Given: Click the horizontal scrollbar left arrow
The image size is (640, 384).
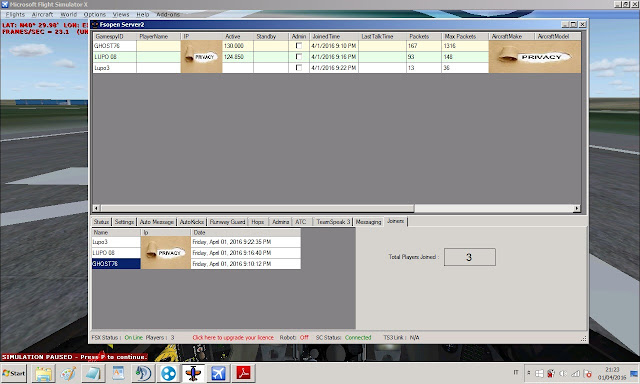Looking at the screenshot, I should pos(96,209).
